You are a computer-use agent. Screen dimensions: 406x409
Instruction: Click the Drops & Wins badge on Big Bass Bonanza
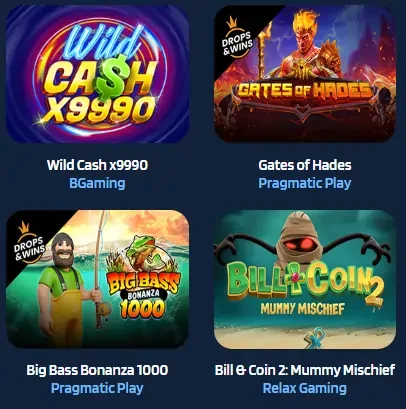pos(29,243)
